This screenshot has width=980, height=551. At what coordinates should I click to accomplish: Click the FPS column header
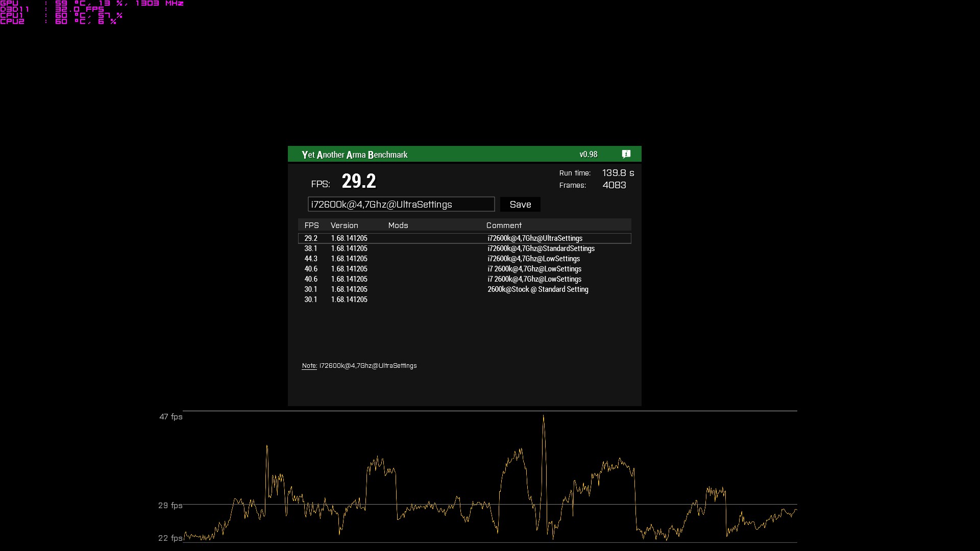pos(311,225)
